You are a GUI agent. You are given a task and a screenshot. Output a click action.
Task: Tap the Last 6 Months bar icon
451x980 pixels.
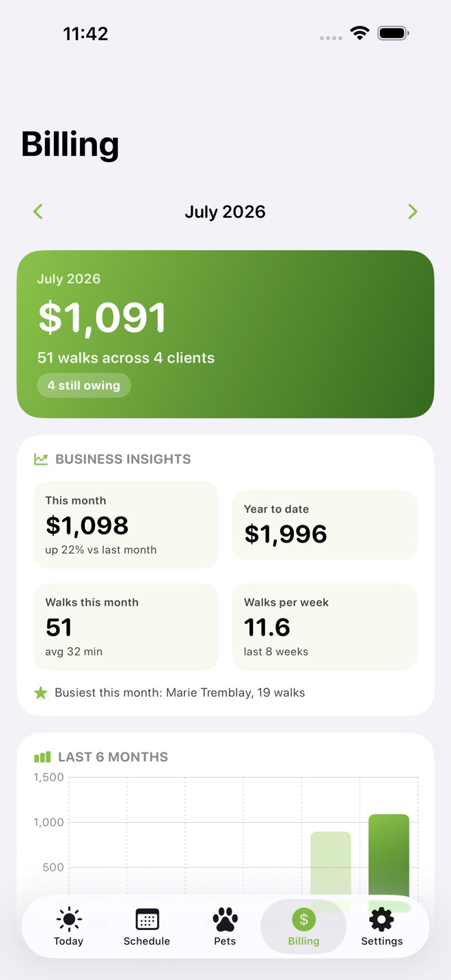[42, 757]
